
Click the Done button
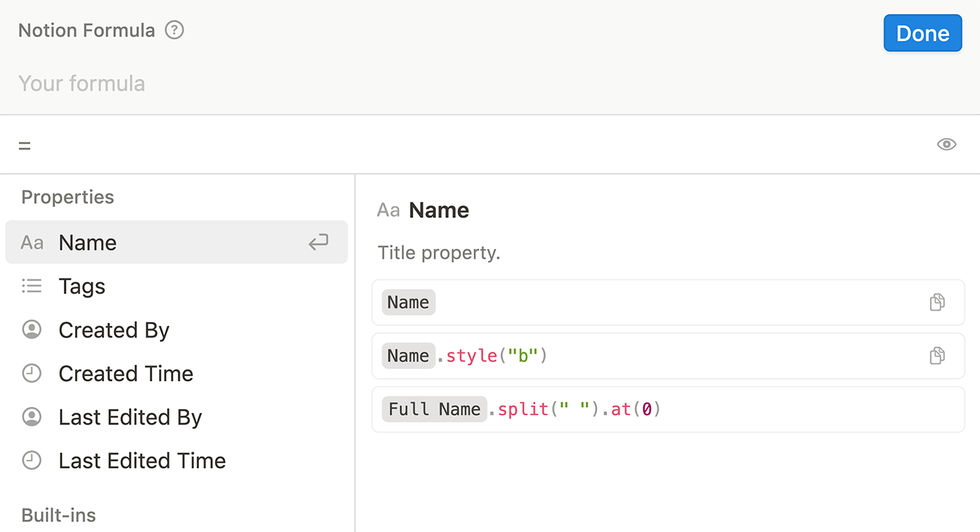click(923, 33)
